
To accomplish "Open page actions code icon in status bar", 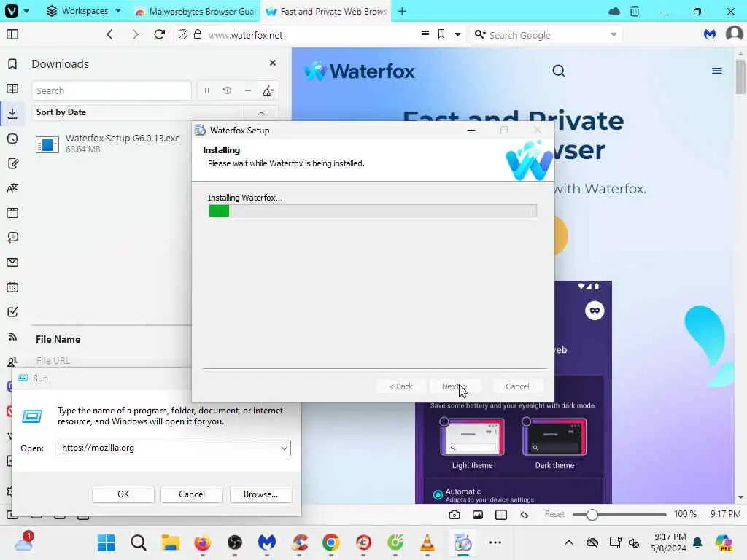I will [524, 515].
